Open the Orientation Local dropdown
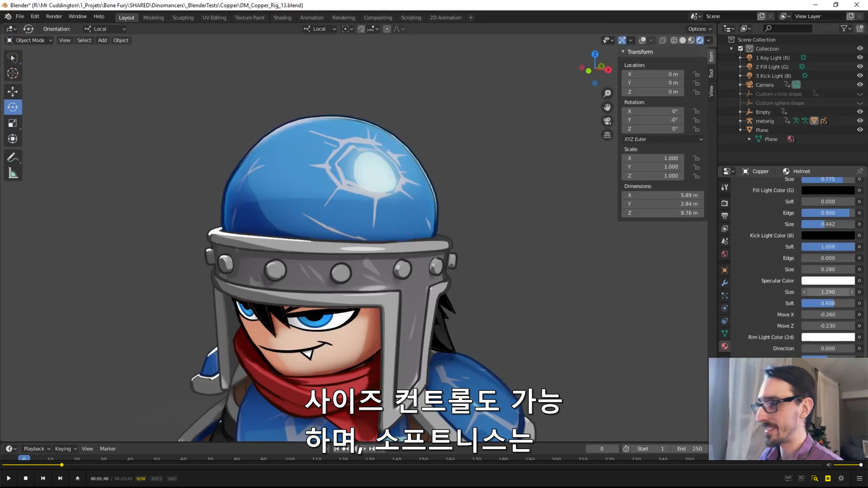 (105, 29)
